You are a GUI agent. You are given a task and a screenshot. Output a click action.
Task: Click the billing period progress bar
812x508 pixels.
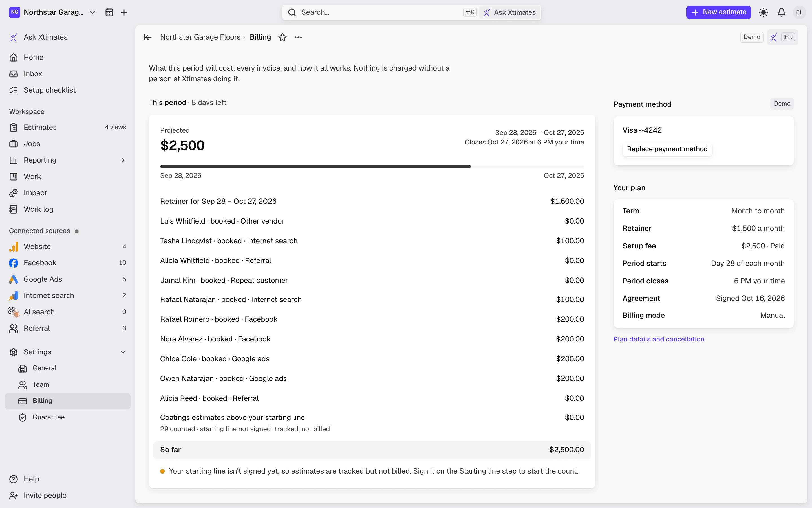click(372, 167)
